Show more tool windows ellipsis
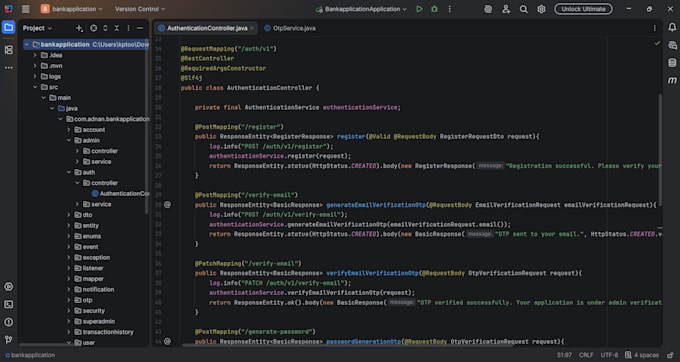 click(8, 68)
